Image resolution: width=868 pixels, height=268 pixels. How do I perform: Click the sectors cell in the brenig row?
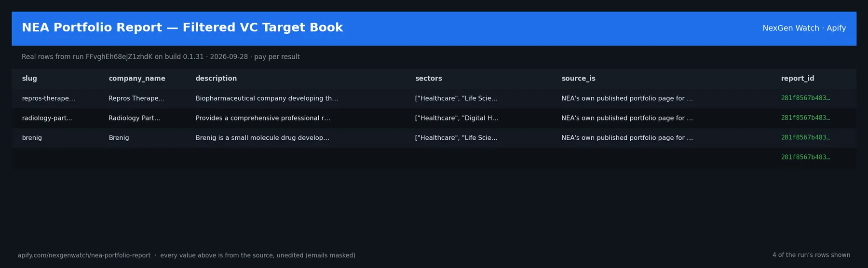click(456, 138)
